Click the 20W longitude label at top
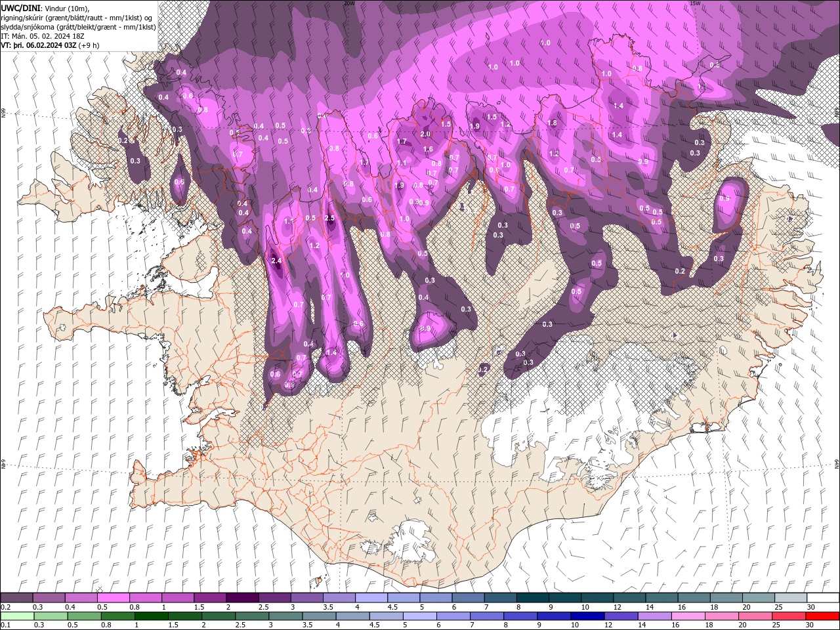 349,3
